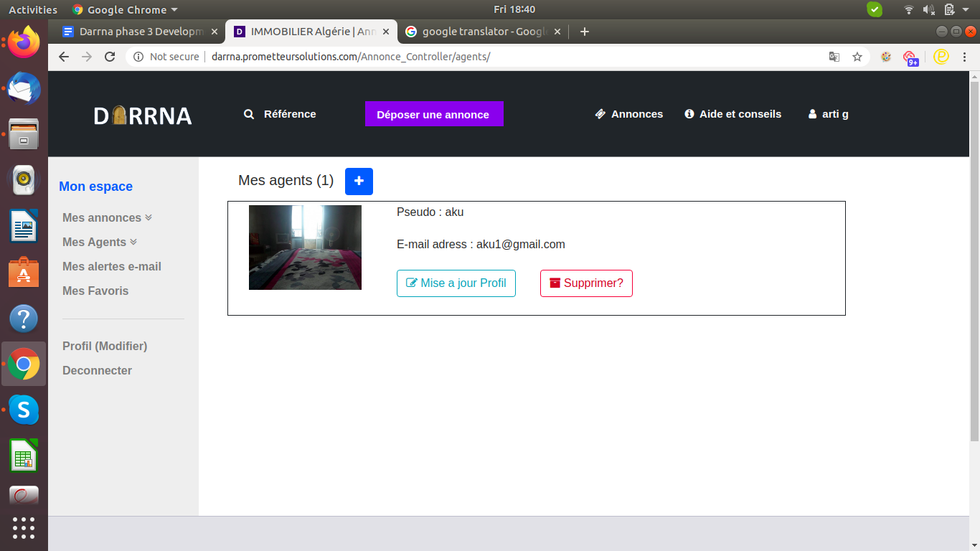Click the translate page icon in address bar

834,57
